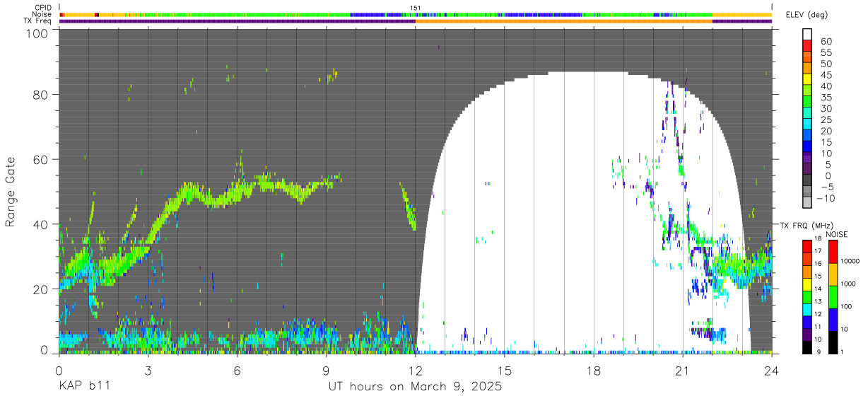Image resolution: width=868 pixels, height=401 pixels.
Task: Click the blue section of Noise strip near 10 UT
Action: point(368,14)
